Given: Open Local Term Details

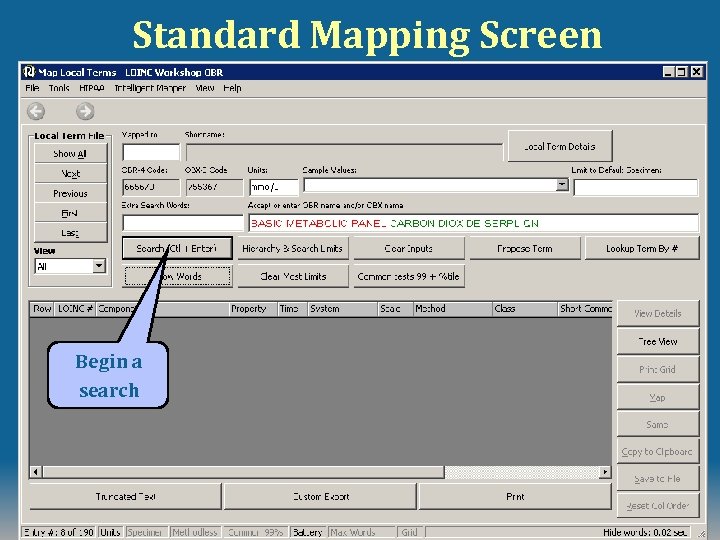Looking at the screenshot, I should (560, 146).
